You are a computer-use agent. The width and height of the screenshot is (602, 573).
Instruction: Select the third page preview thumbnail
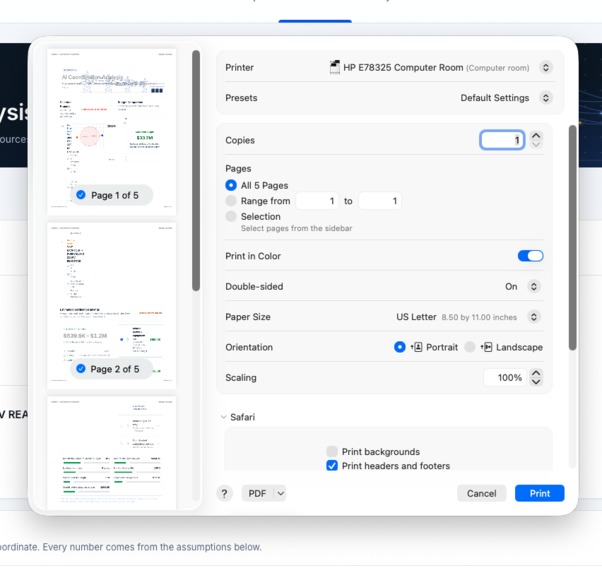[x=111, y=453]
